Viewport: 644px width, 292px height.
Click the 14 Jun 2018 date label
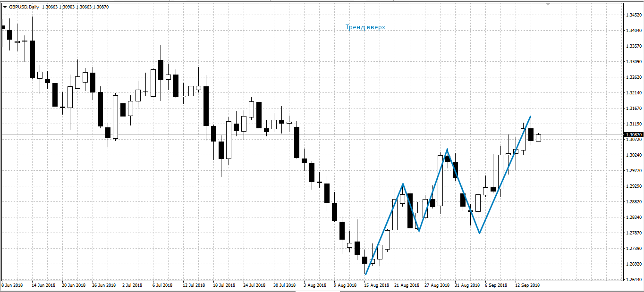43,285
